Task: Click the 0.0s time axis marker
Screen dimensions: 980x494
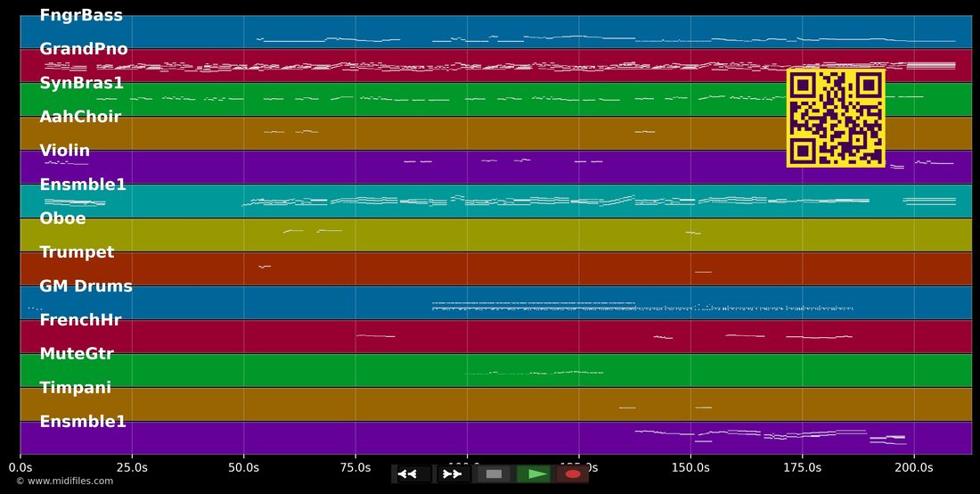Action: click(20, 468)
